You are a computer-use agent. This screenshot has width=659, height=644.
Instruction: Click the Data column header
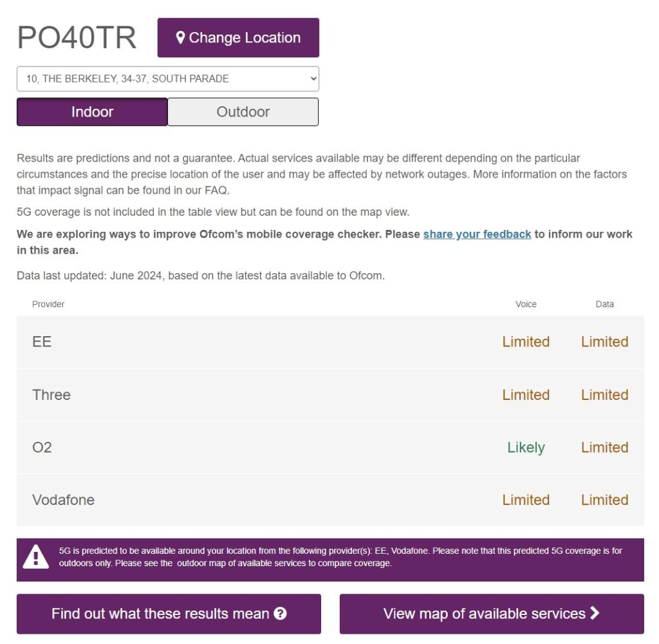[604, 304]
